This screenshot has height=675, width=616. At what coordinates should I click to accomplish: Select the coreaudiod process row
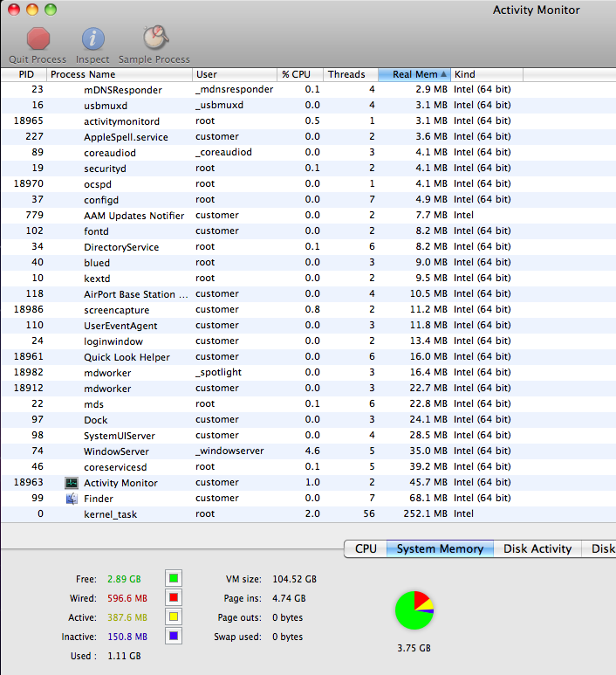[x=308, y=153]
